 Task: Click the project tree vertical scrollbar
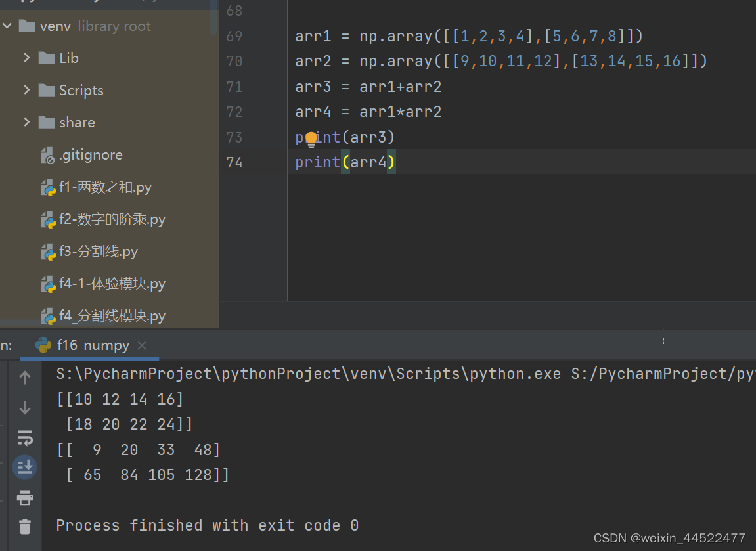click(213, 17)
